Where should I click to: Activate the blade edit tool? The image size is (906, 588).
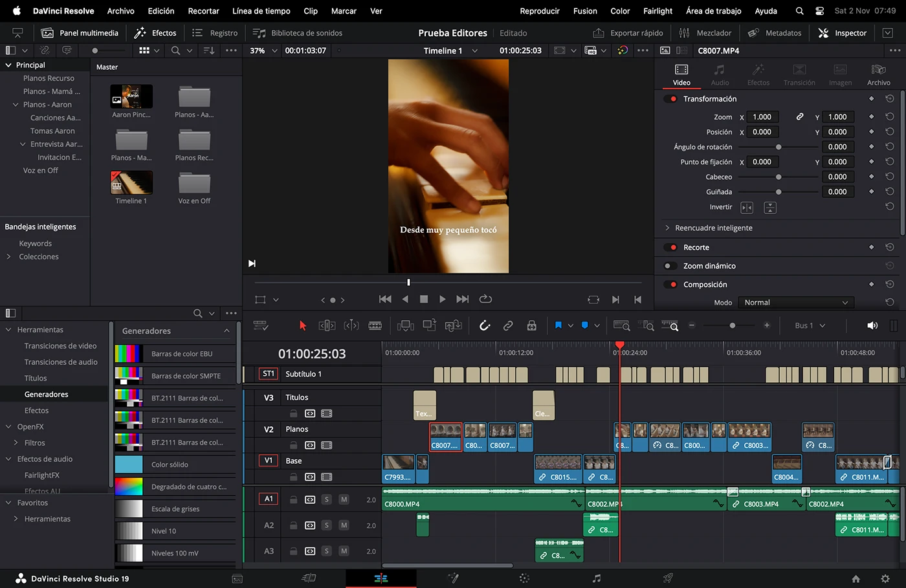(375, 325)
